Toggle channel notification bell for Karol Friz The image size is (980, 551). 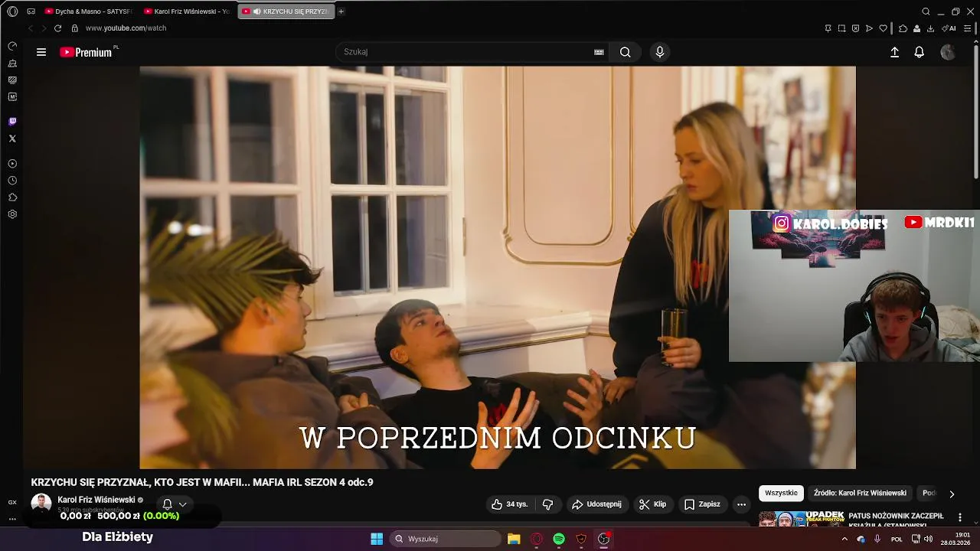coord(167,504)
